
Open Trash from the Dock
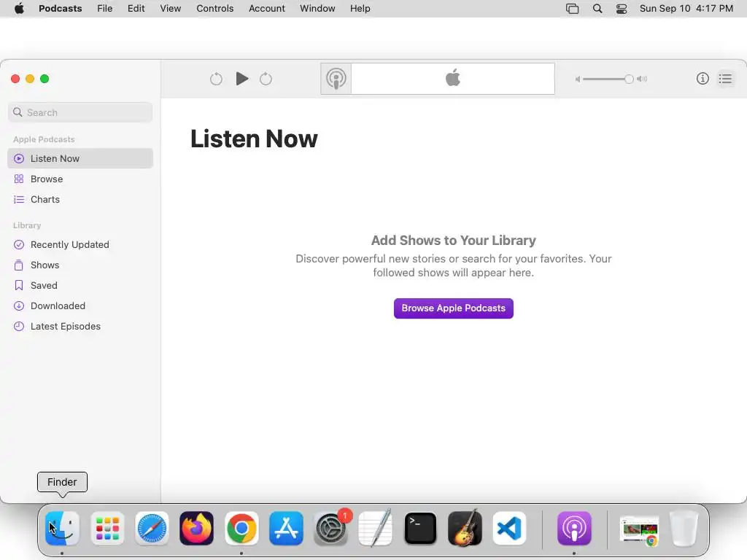(x=684, y=529)
